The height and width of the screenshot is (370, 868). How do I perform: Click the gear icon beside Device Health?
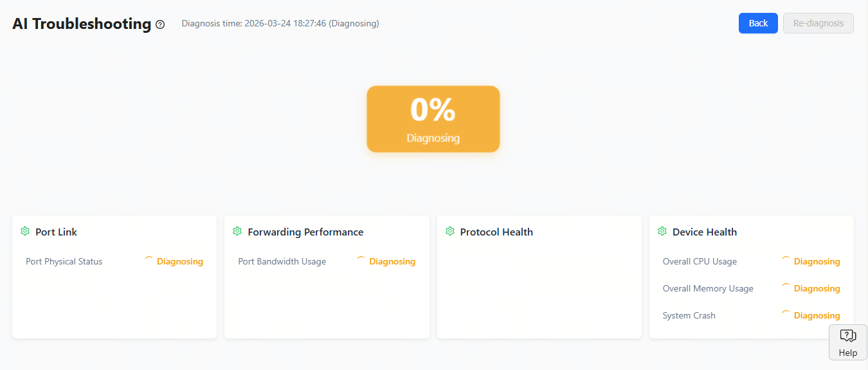(x=662, y=231)
